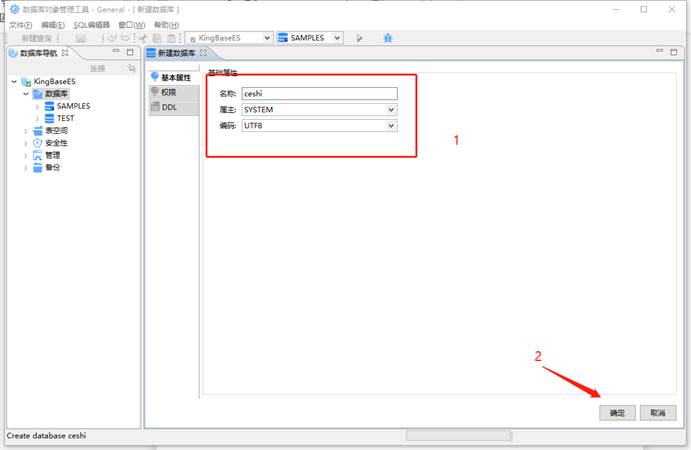Maximize the 数据库导航 panel

[130, 52]
